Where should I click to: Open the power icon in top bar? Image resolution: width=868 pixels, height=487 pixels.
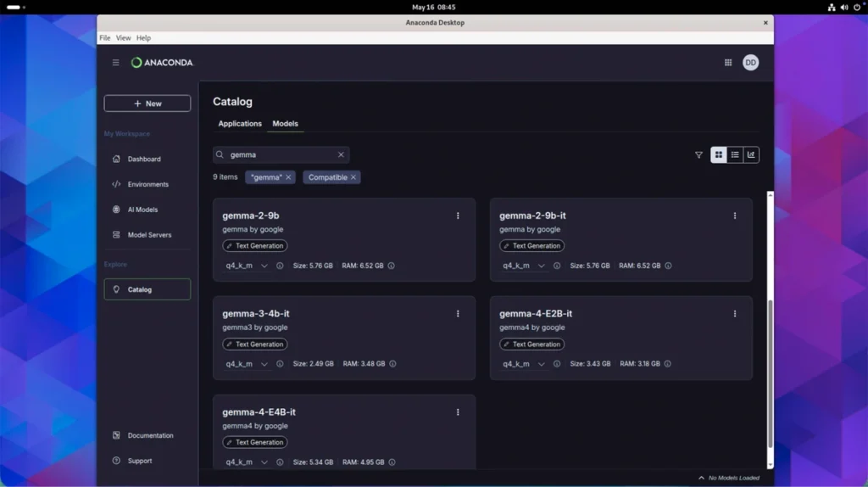point(857,7)
